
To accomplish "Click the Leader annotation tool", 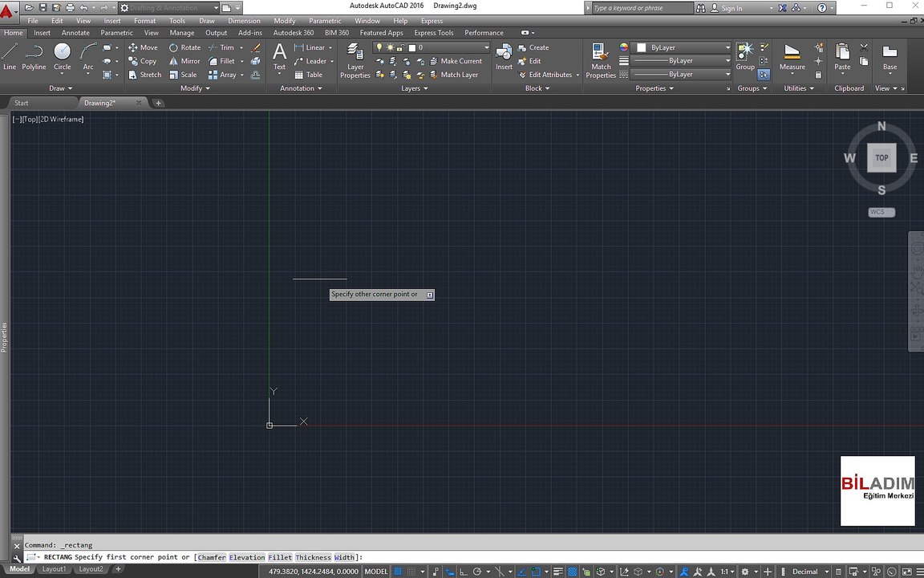I will [310, 61].
